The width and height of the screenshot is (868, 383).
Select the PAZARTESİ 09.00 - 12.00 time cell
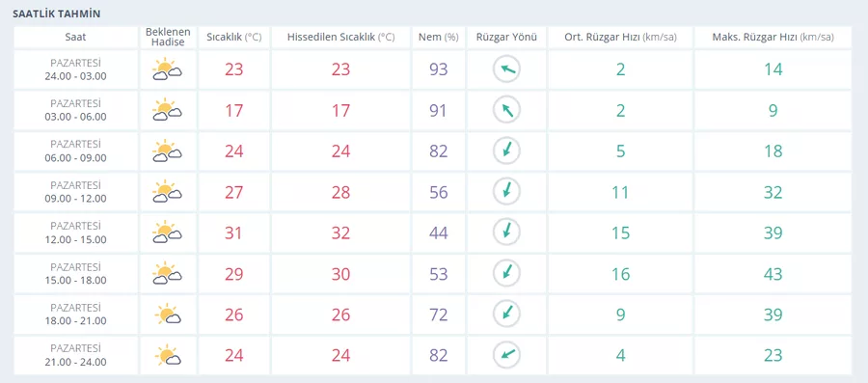coord(76,192)
